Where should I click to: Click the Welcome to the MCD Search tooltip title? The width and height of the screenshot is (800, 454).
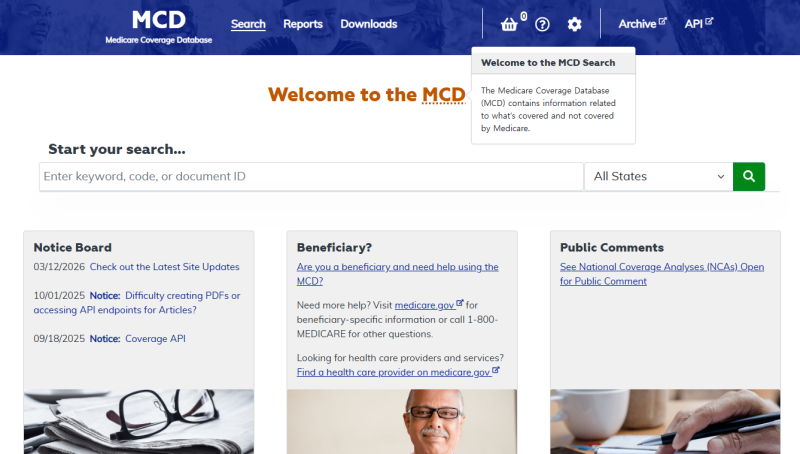548,63
